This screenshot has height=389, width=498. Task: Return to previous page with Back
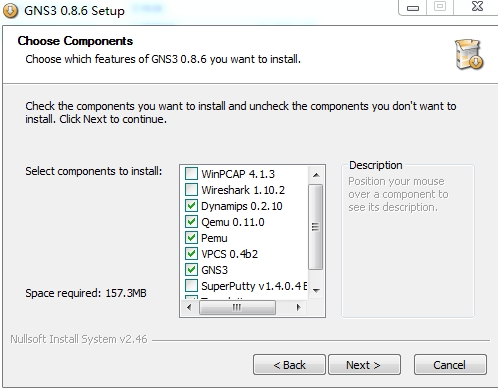pos(289,365)
